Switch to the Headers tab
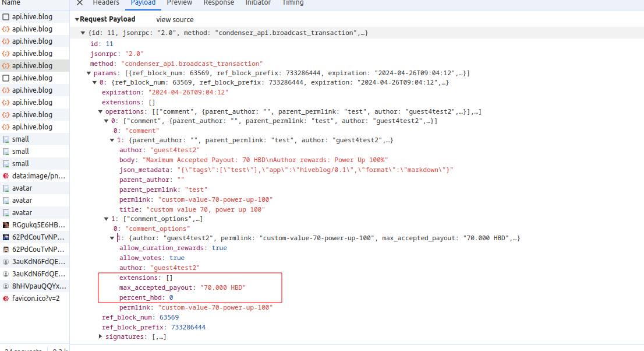The width and height of the screenshot is (644, 351). tap(106, 3)
